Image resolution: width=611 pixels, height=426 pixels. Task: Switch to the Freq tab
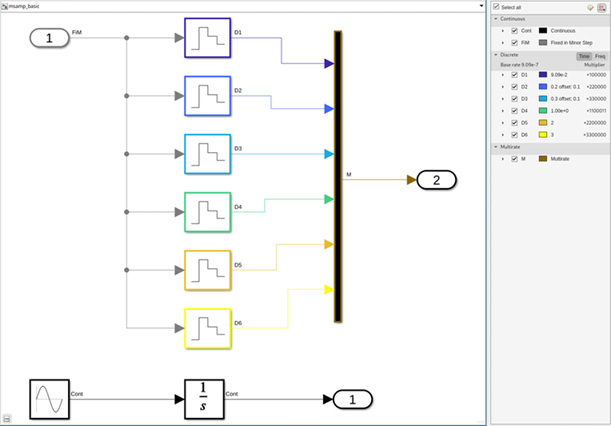(x=599, y=55)
